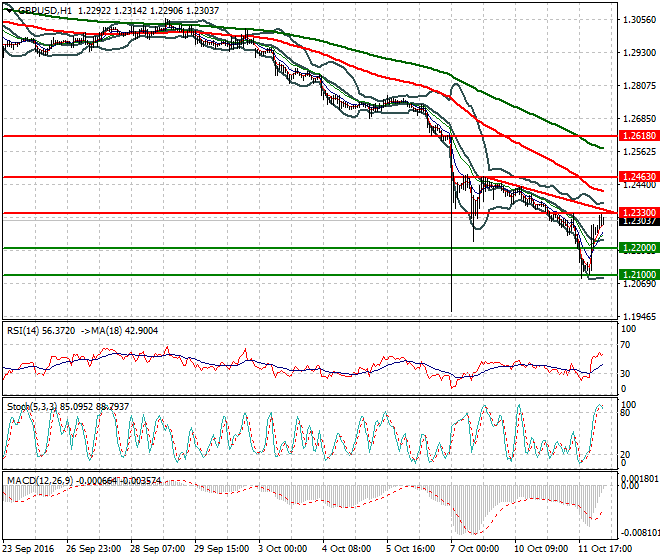Select the 23 Sep 2016 date label
This screenshot has height=560, width=660.
click(x=29, y=549)
